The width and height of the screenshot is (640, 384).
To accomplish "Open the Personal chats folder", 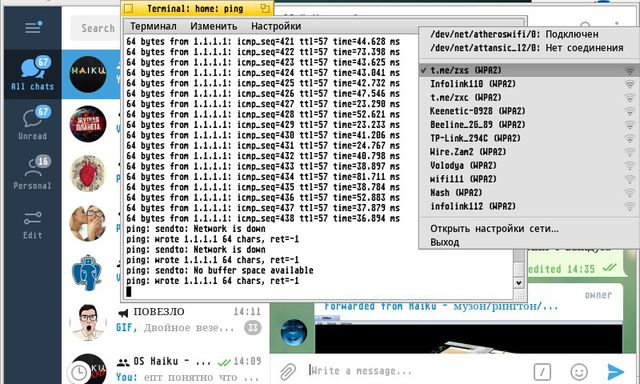I will pyautogui.click(x=33, y=173).
